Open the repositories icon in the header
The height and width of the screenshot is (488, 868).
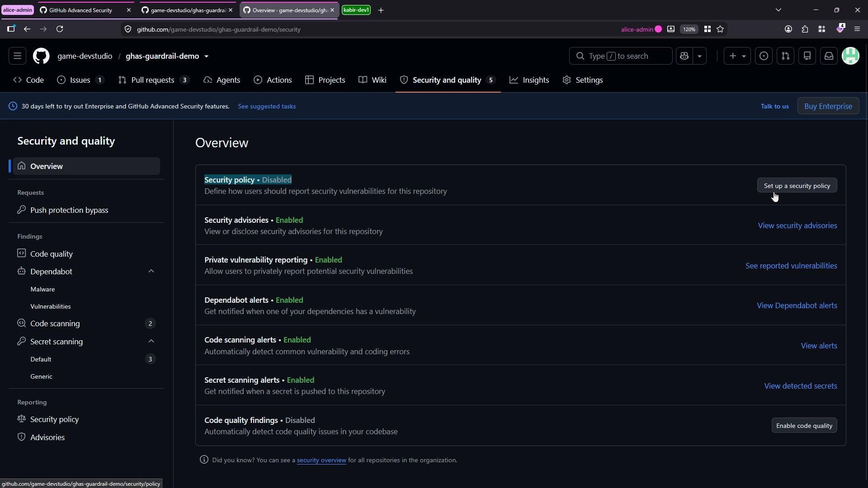coord(807,56)
